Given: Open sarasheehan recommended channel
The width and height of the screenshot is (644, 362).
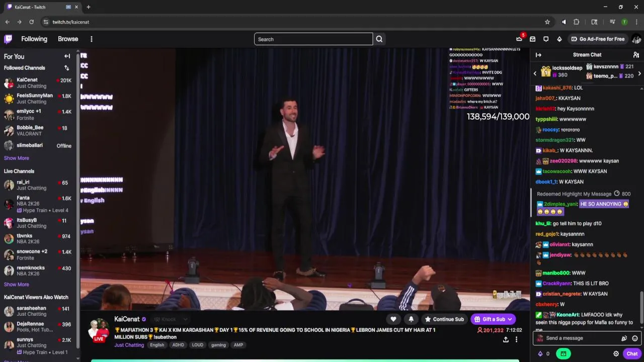Looking at the screenshot, I should pos(38,311).
